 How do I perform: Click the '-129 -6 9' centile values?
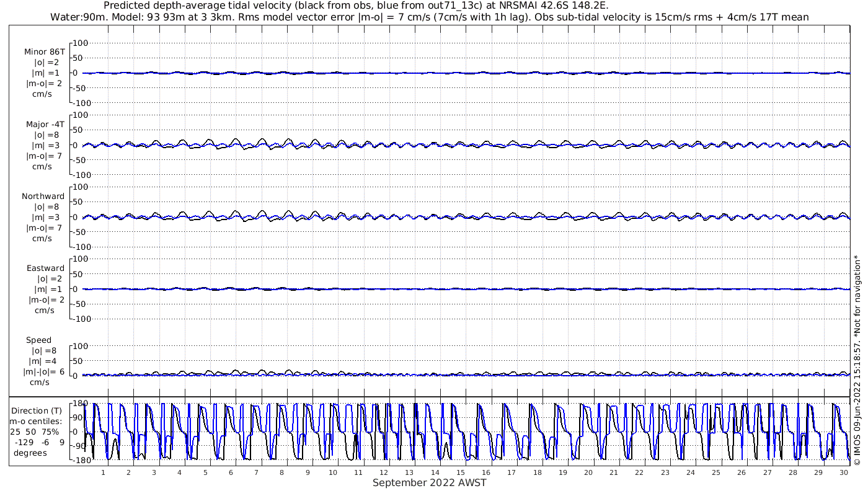[38, 442]
